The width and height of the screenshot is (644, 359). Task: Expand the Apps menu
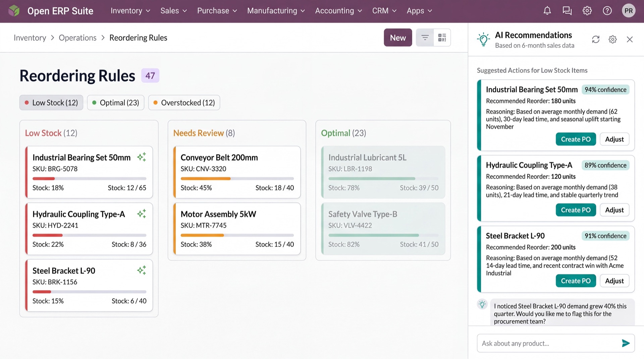pyautogui.click(x=419, y=11)
